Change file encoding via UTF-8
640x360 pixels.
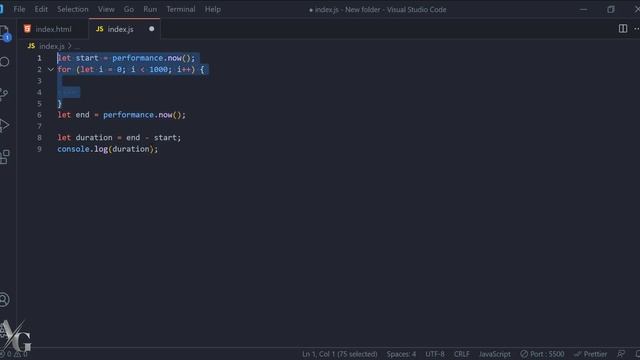435,354
